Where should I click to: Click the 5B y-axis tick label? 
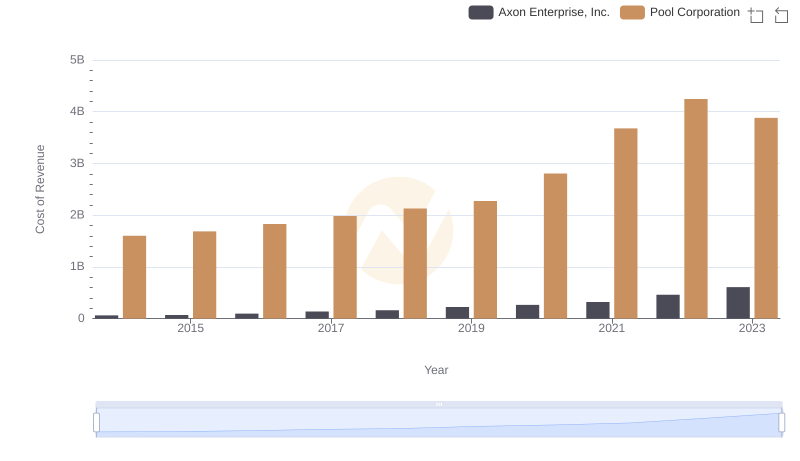tap(77, 60)
